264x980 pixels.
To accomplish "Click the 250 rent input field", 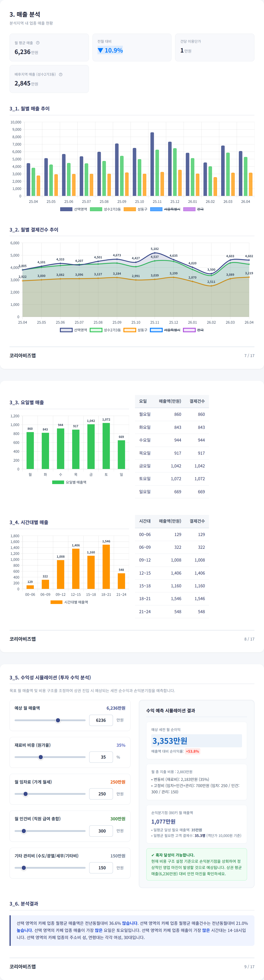I will (x=101, y=794).
